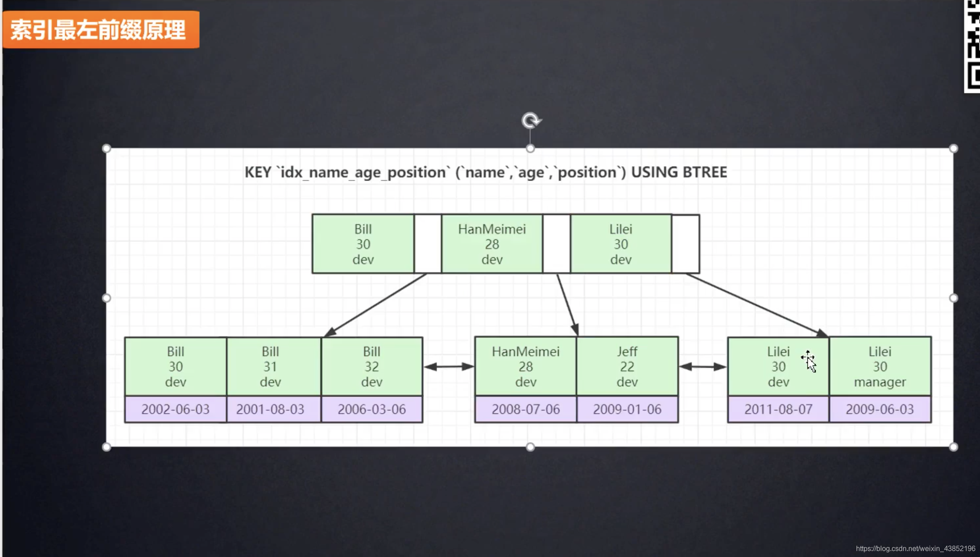This screenshot has height=557, width=980.
Task: Click the top-right selection handle of the diagram
Action: click(x=953, y=148)
